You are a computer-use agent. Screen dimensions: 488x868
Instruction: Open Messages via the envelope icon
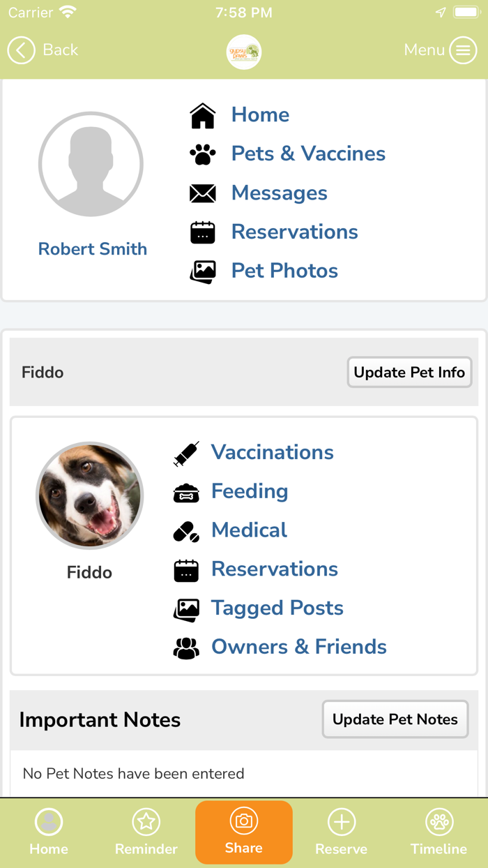pos(203,193)
